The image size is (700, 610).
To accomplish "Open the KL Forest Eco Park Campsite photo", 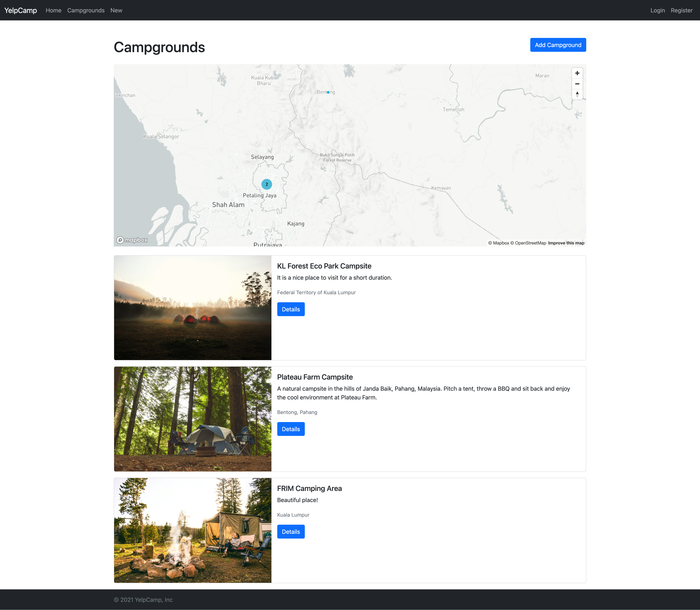I will (193, 308).
